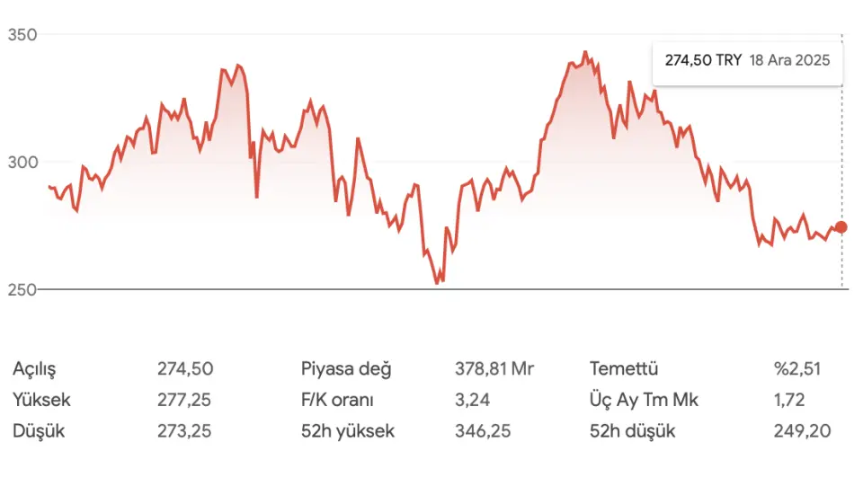The height and width of the screenshot is (504, 863).
Task: Click the 52h yüksek label
Action: click(348, 431)
